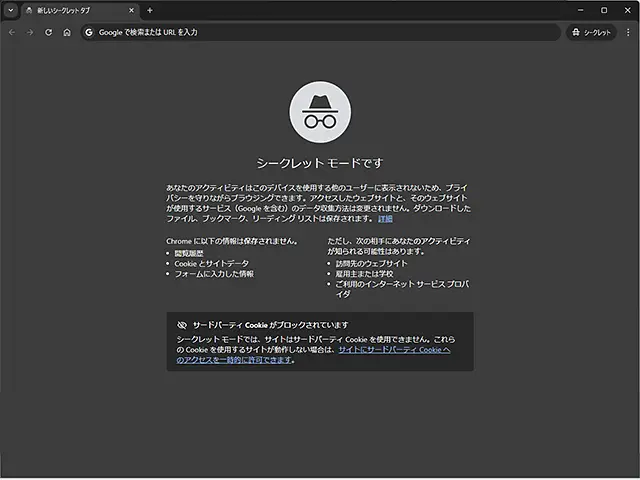This screenshot has height=480, width=640.
Task: Click the large incognito hat-and-glasses icon
Action: (x=319, y=113)
